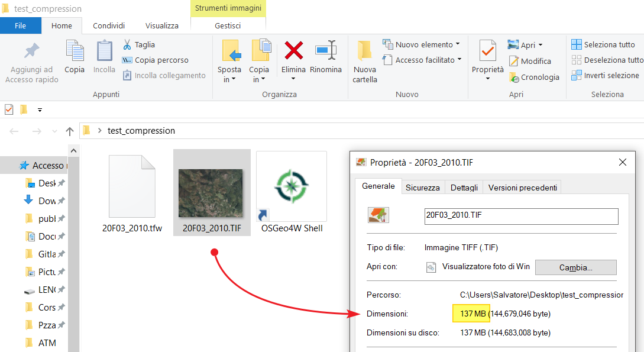644x352 pixels.
Task: Click the red X Elimina icon
Action: 293,51
